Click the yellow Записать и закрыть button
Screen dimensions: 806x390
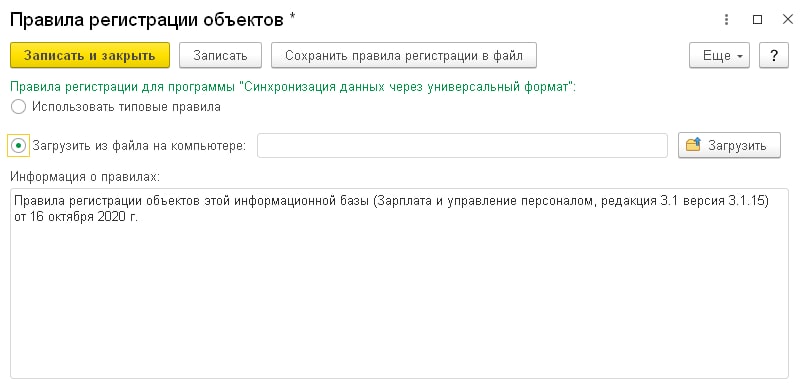click(90, 55)
